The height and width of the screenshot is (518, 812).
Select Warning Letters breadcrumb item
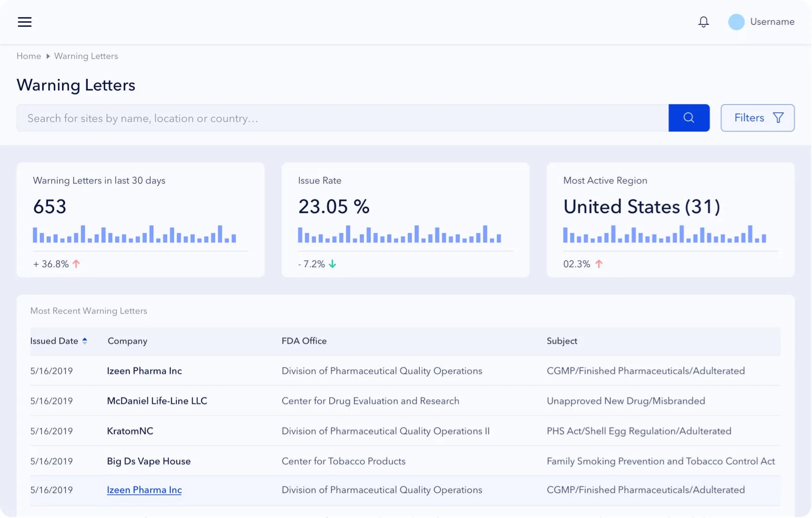(x=86, y=56)
